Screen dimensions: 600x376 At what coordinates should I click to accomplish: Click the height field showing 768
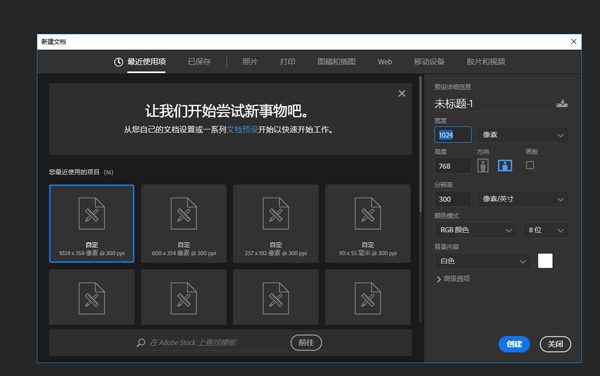point(453,166)
